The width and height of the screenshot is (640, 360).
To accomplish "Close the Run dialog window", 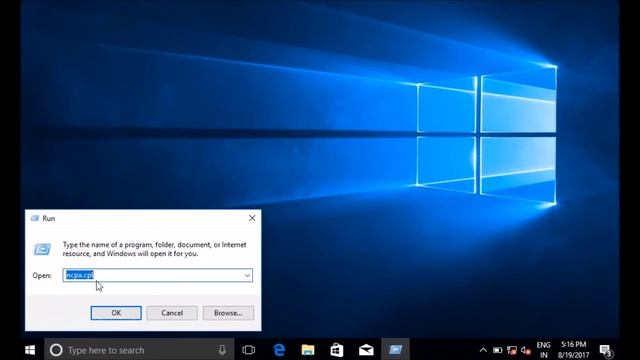I will [252, 218].
